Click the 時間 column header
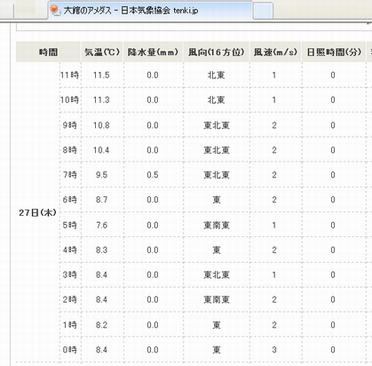The height and width of the screenshot is (366, 372). pyautogui.click(x=48, y=52)
